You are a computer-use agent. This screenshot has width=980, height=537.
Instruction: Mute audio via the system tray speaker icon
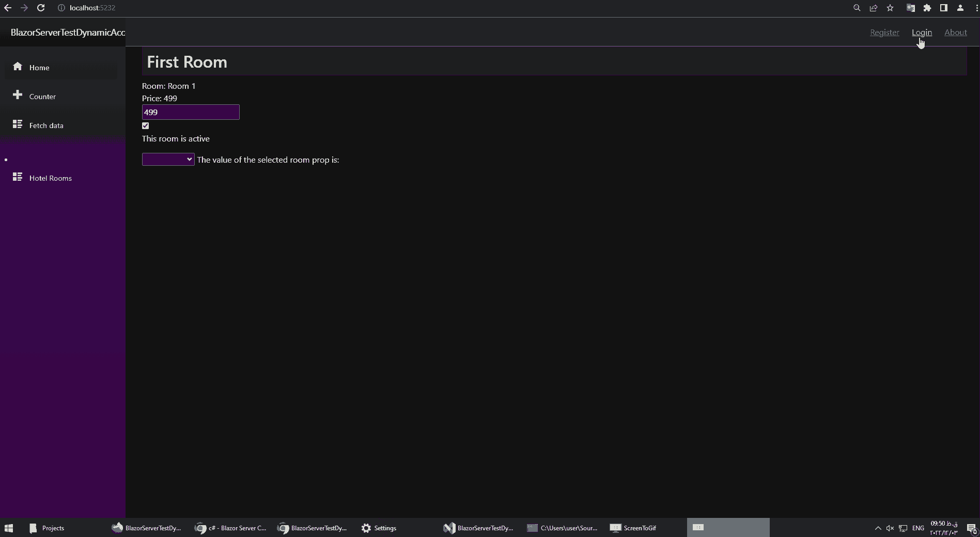tap(890, 528)
